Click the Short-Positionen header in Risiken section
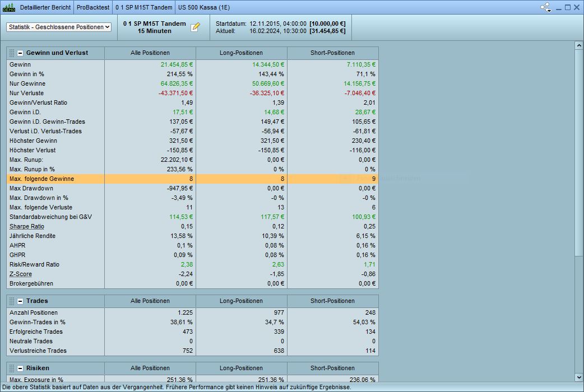Viewport: 584px width, 392px height. (332, 368)
